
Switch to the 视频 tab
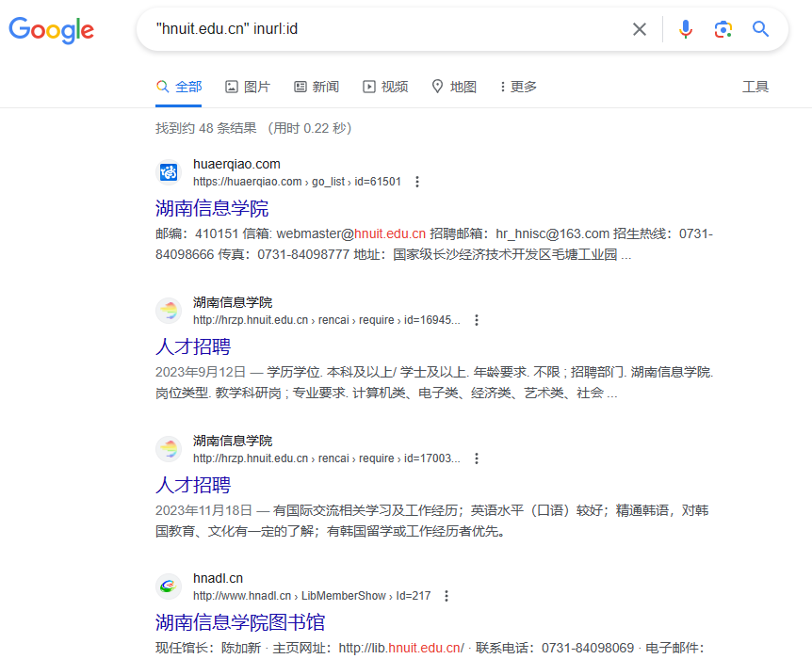click(x=385, y=87)
